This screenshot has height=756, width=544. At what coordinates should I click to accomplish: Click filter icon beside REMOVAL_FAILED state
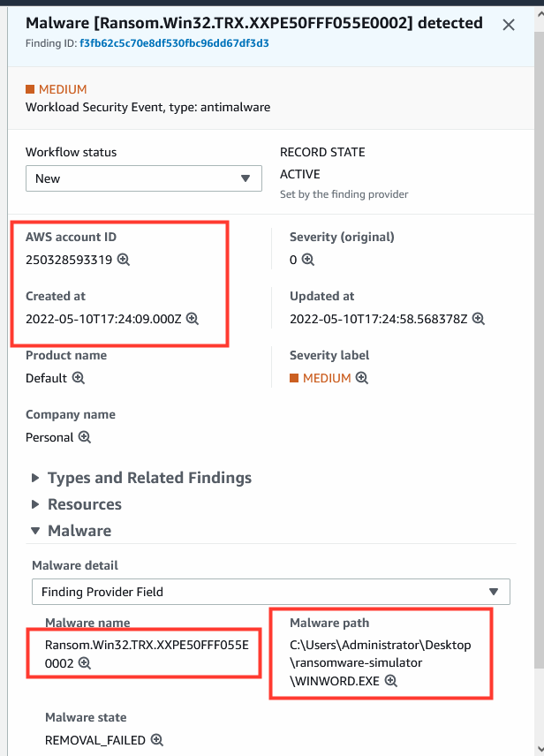coord(156,739)
